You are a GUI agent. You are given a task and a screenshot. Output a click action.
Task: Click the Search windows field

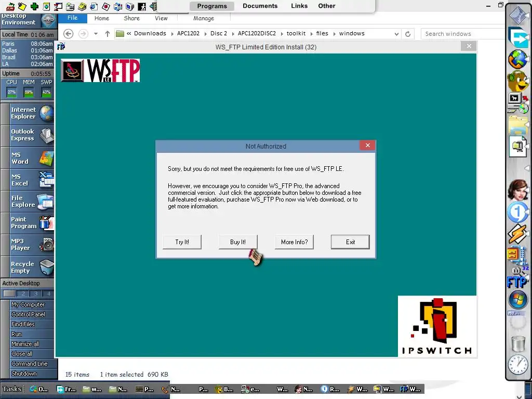click(x=463, y=34)
